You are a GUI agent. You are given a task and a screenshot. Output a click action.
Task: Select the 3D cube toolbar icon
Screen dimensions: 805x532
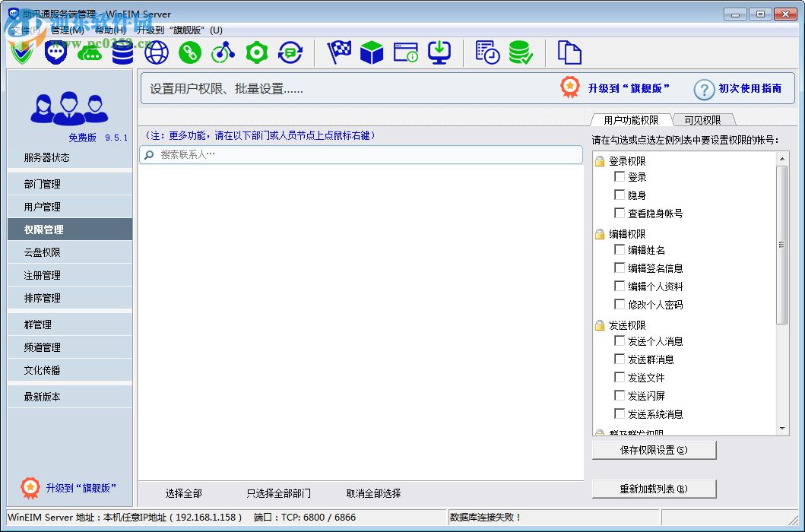pyautogui.click(x=372, y=52)
